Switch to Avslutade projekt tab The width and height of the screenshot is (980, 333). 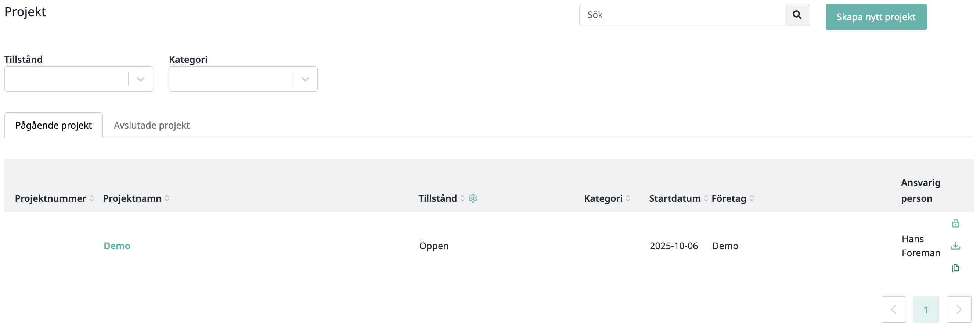151,125
